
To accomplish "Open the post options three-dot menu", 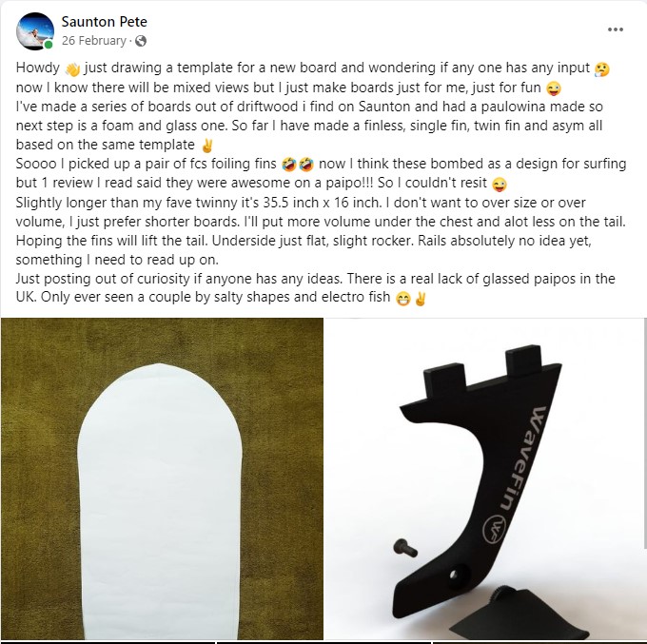I will click(615, 29).
